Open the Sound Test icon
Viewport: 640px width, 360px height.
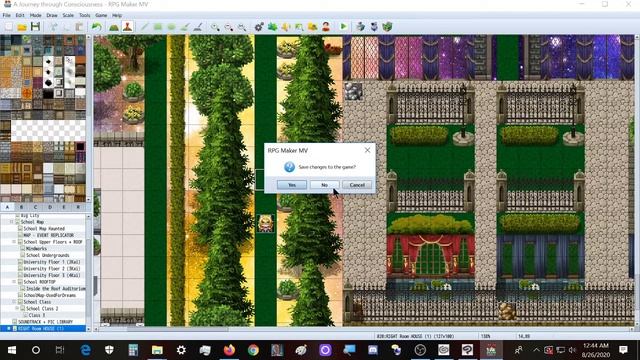(286, 27)
